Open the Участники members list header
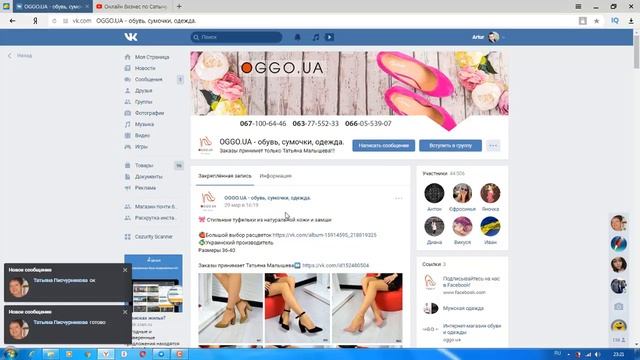Viewport: 640px width, 360px height. tap(443, 173)
